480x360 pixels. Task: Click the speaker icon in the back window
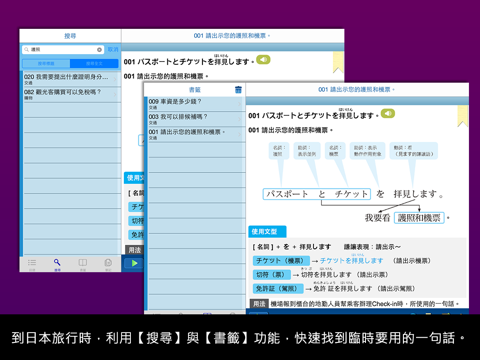(263, 60)
